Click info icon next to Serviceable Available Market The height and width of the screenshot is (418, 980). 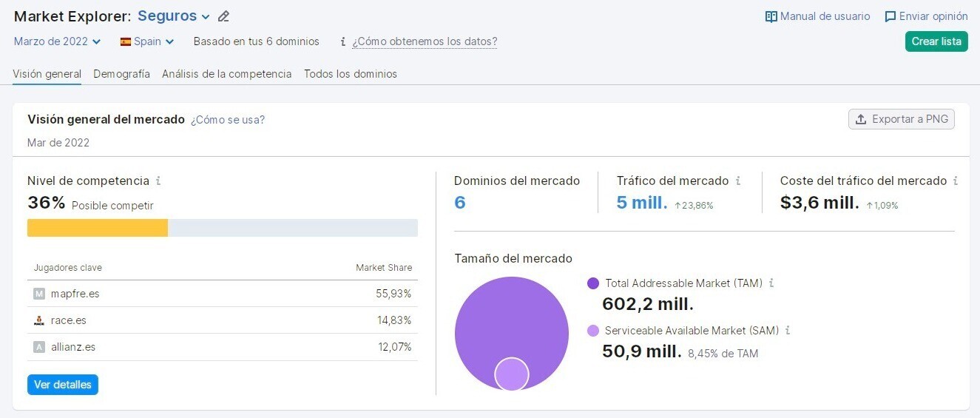point(788,331)
